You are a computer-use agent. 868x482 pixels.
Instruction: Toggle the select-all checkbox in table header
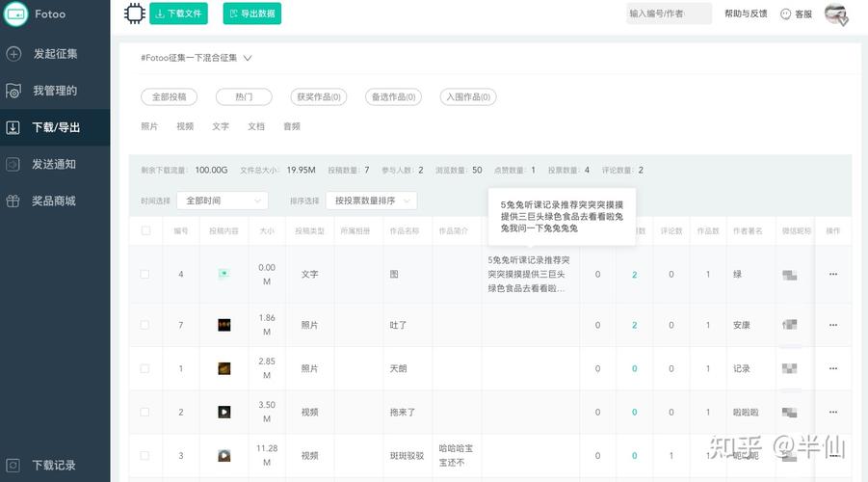point(145,230)
